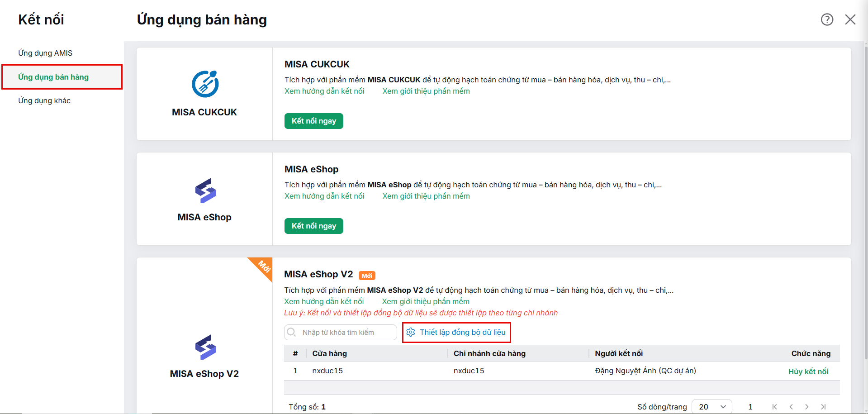The height and width of the screenshot is (414, 868).
Task: Click the Chức năng column header
Action: point(811,353)
